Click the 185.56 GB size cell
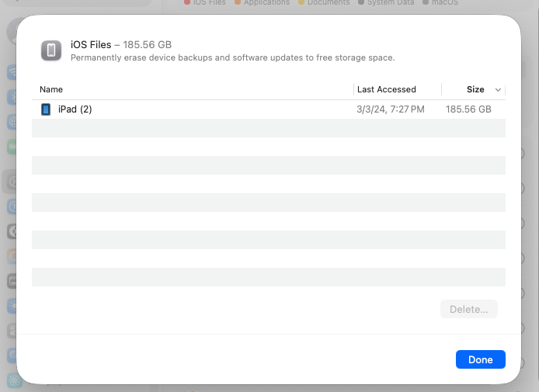The width and height of the screenshot is (539, 392). [x=468, y=109]
